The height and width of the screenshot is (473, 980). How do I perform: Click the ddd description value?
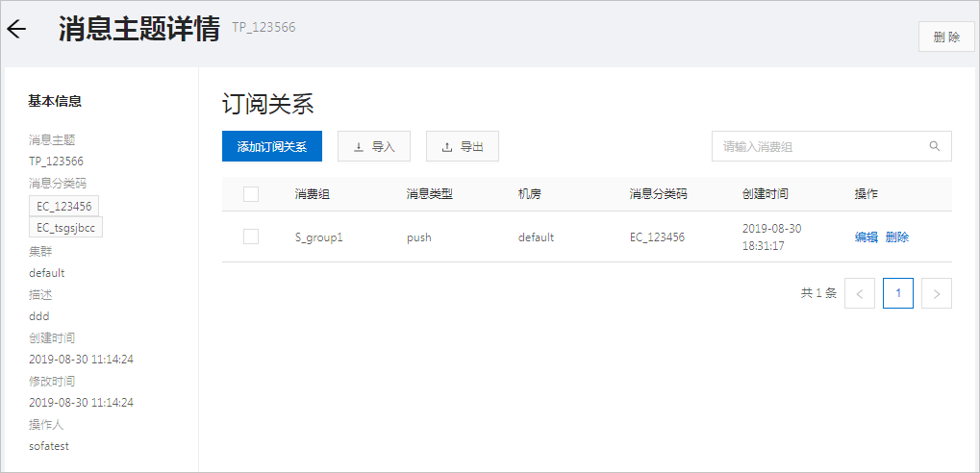coord(38,316)
